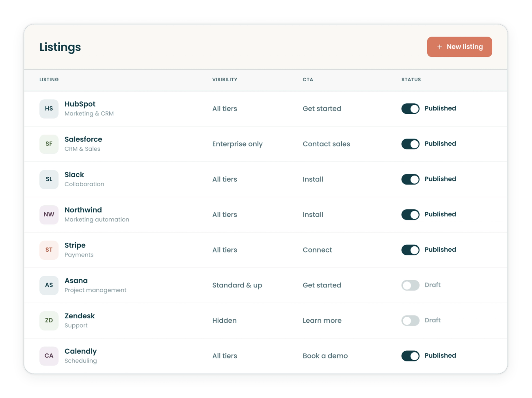Click the New listing button
This screenshot has height=398, width=532.
(459, 47)
